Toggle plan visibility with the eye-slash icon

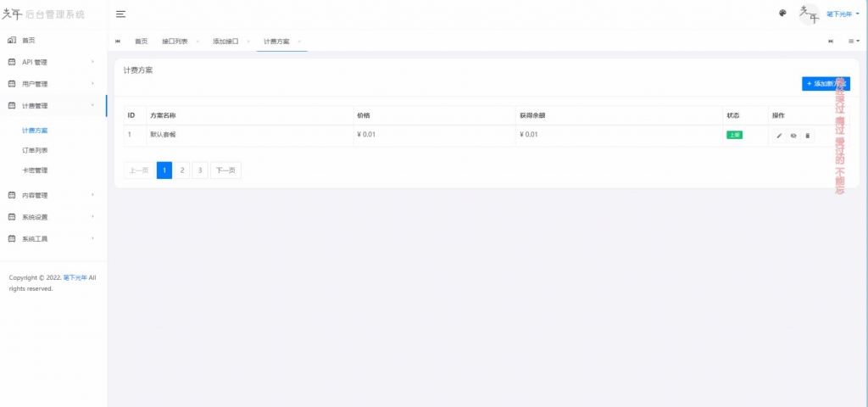click(793, 135)
